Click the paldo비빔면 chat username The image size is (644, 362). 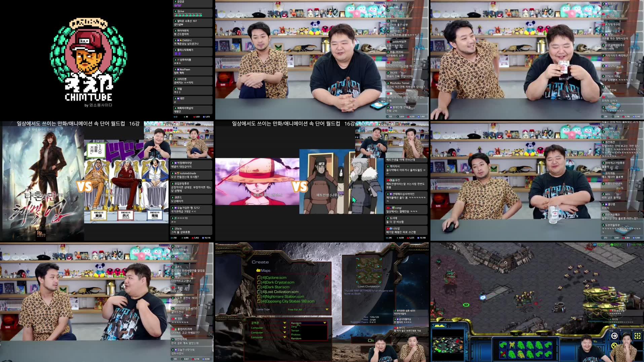tap(400, 42)
